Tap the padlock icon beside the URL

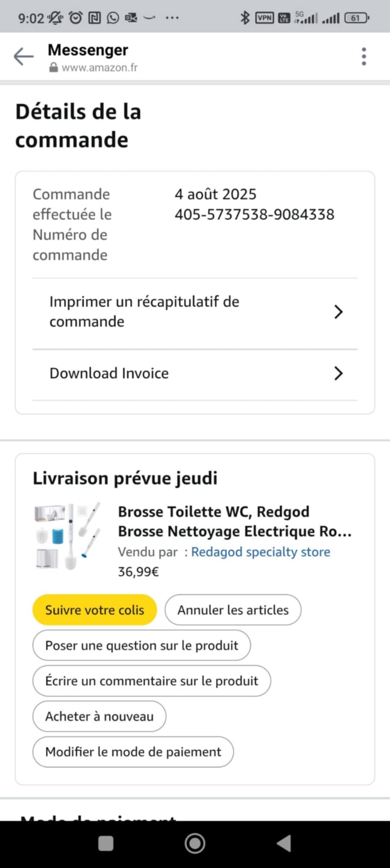[53, 68]
